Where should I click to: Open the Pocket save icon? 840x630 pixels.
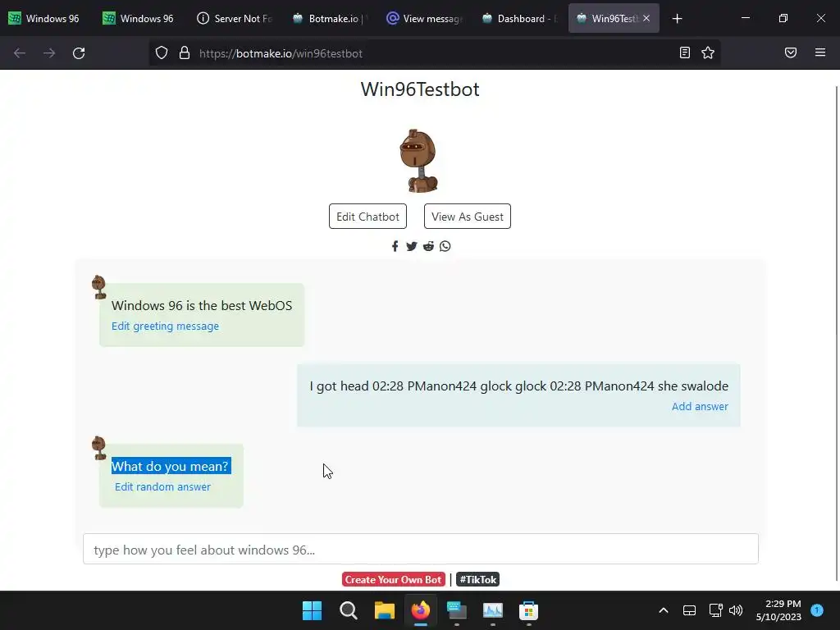791,52
